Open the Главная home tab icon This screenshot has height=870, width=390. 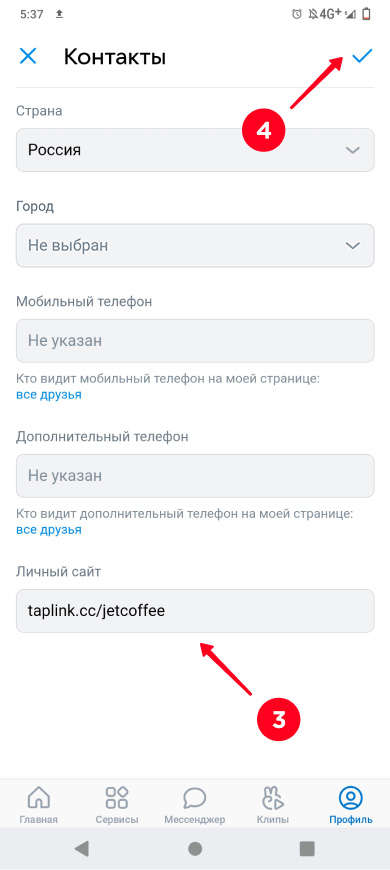38,798
